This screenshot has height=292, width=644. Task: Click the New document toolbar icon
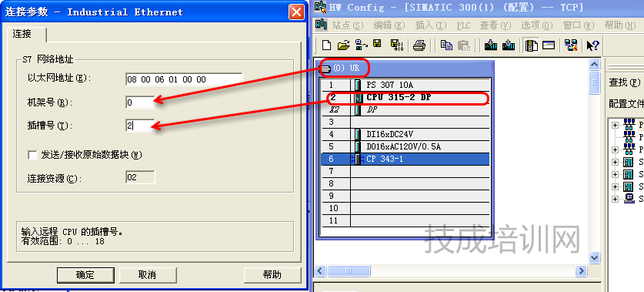click(326, 45)
